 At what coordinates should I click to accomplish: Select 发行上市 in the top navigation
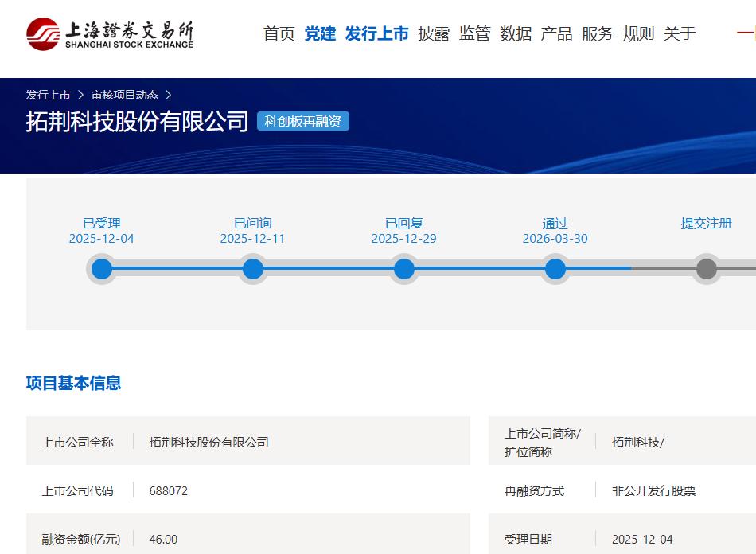[x=377, y=33]
